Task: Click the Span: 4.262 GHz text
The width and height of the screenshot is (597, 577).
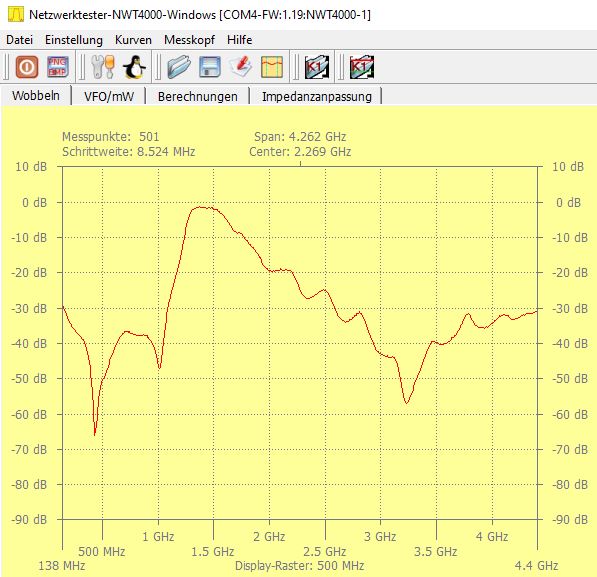Action: point(300,136)
